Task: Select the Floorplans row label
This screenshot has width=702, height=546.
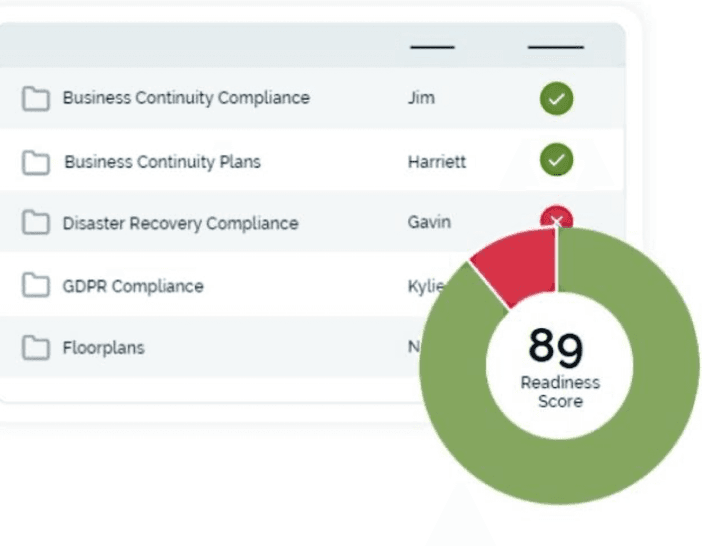Action: click(x=103, y=348)
